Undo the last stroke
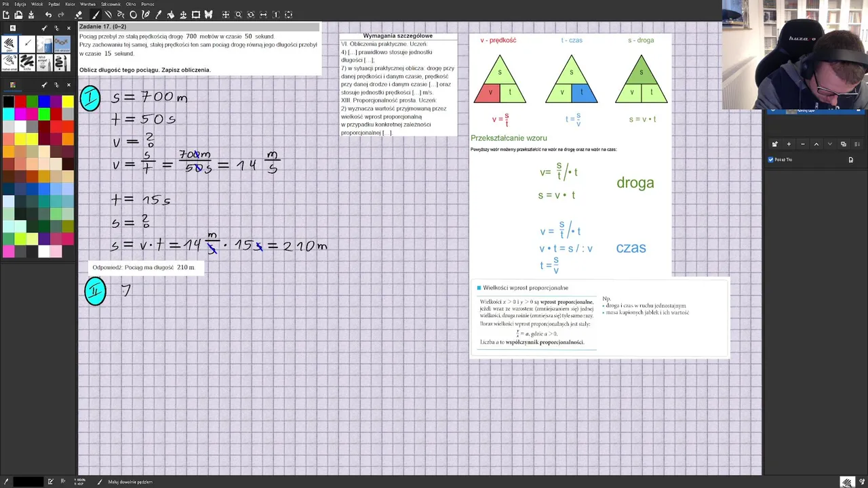 (x=48, y=15)
